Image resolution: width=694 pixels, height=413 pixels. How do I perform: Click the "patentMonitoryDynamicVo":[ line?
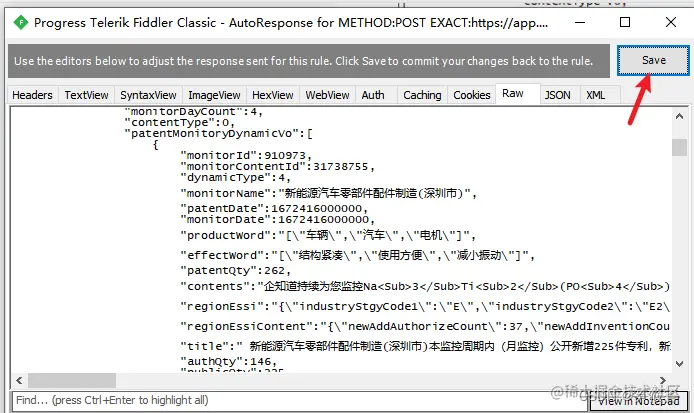tap(219, 133)
